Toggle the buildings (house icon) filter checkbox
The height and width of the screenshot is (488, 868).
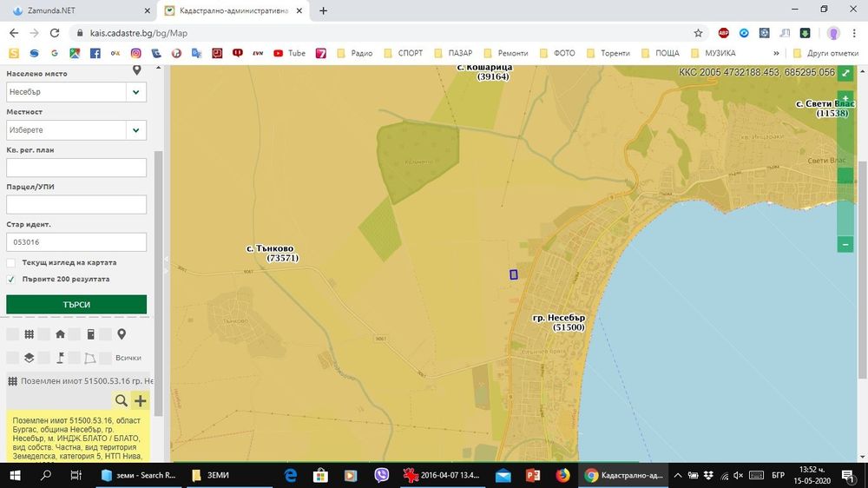click(43, 334)
